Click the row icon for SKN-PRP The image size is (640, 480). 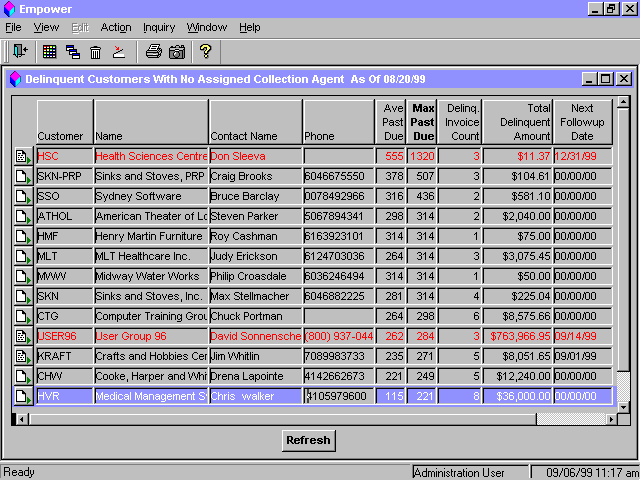[x=23, y=176]
